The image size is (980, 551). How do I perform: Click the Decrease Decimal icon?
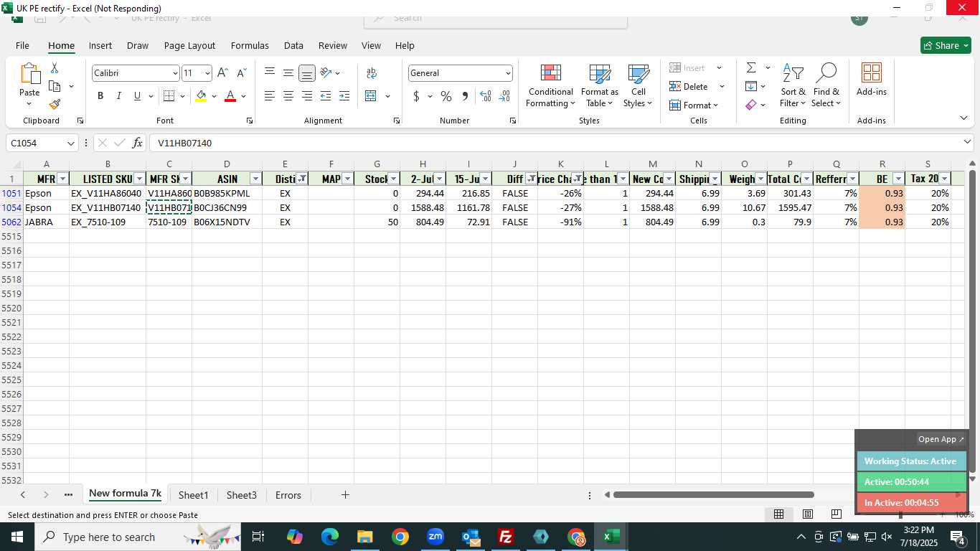click(x=504, y=96)
